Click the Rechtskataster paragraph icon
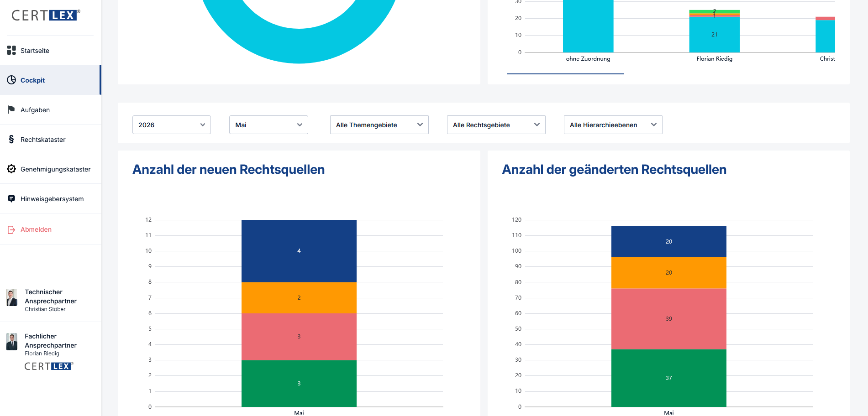The width and height of the screenshot is (868, 416). (x=11, y=139)
